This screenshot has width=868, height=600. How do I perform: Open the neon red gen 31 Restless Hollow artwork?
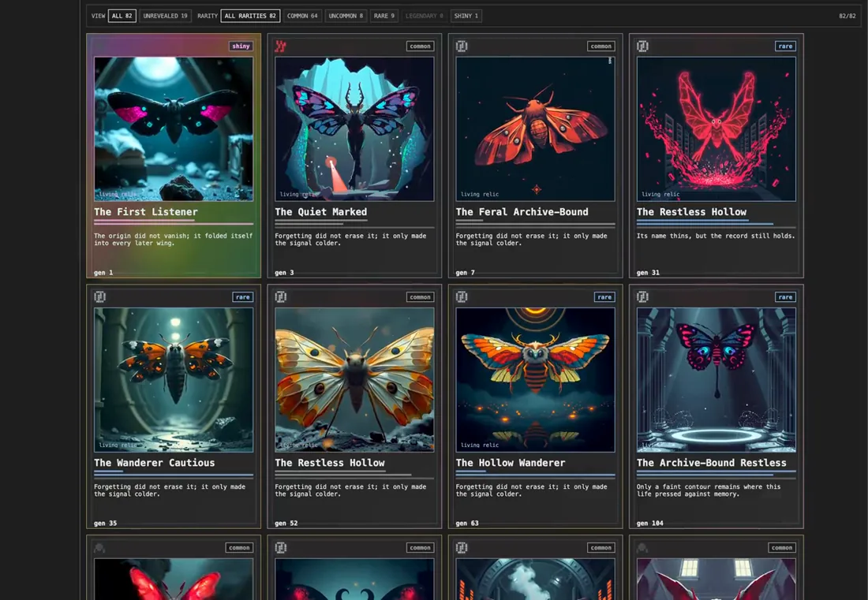coord(716,129)
